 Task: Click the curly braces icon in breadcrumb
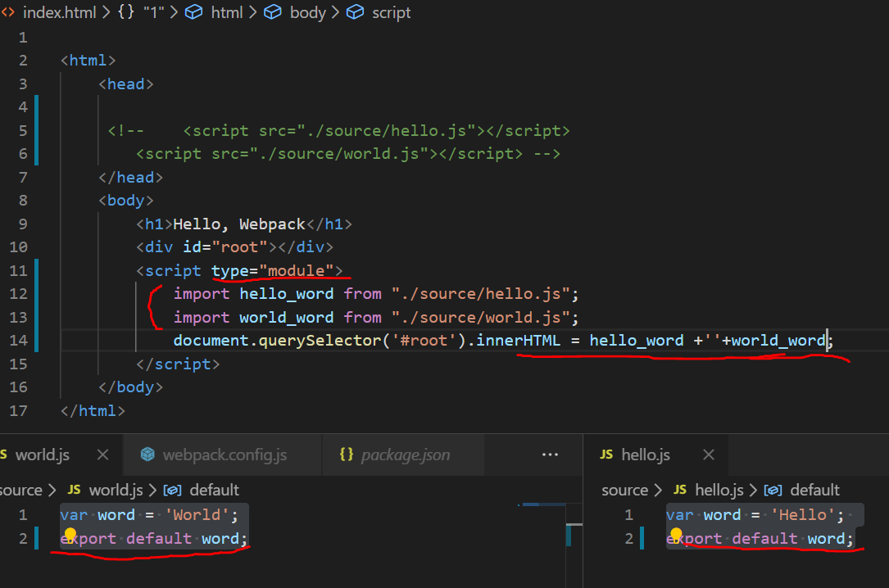pos(126,12)
